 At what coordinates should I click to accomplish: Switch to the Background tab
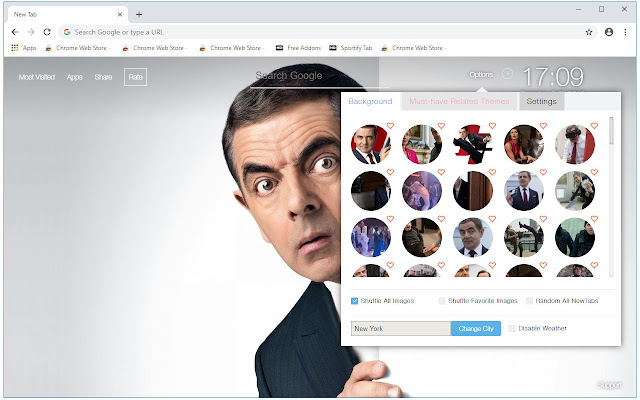370,101
